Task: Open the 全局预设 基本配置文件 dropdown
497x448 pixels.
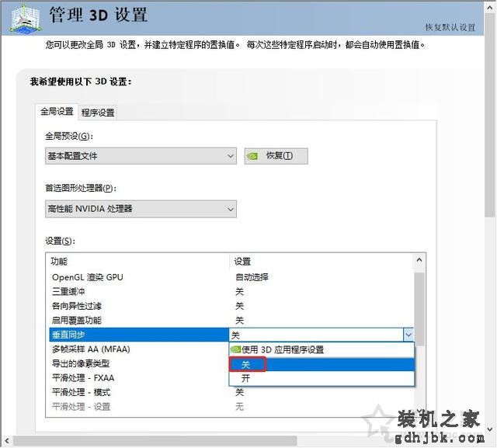Action: coord(141,156)
